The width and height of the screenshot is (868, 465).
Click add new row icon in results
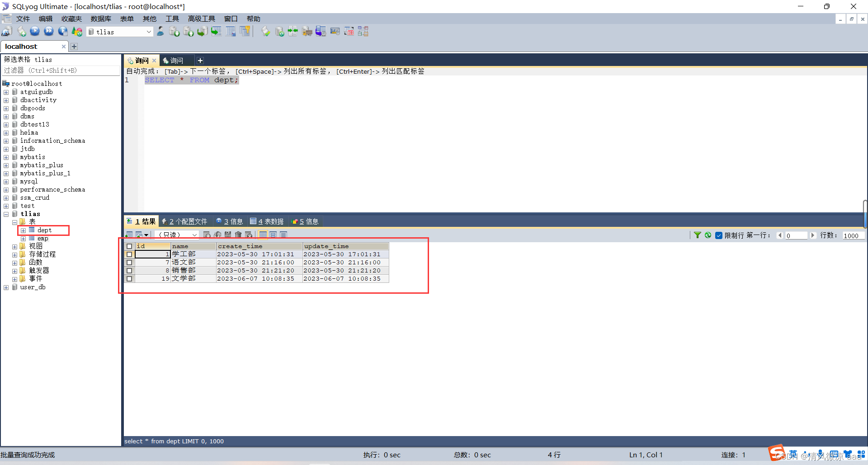tap(207, 235)
